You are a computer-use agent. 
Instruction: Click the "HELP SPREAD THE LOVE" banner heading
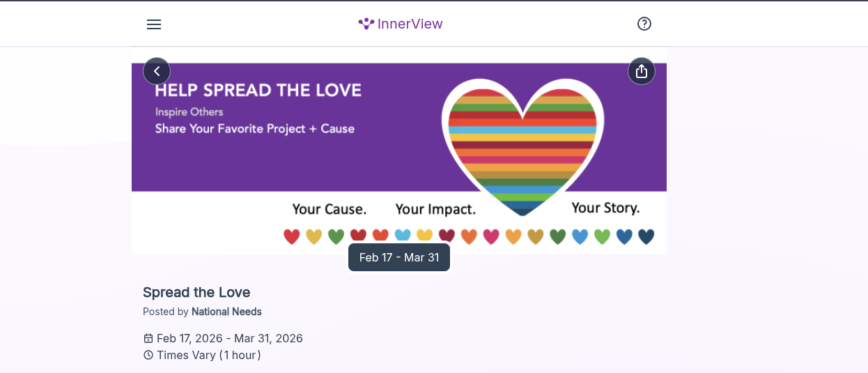pyautogui.click(x=258, y=90)
